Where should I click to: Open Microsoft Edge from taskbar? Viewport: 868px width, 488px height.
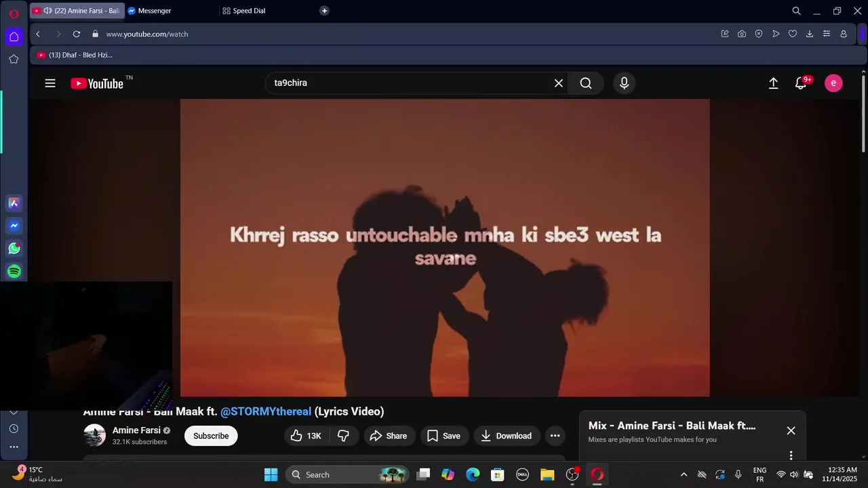tap(473, 474)
